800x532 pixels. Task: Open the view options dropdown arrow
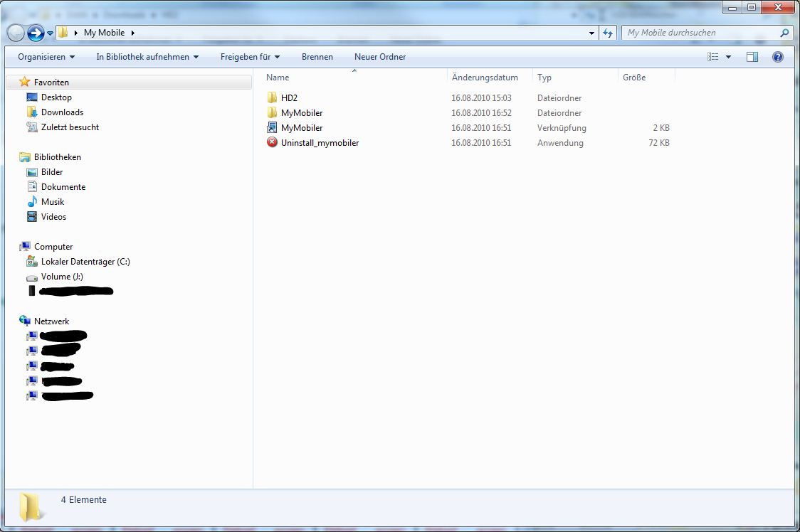pos(728,57)
